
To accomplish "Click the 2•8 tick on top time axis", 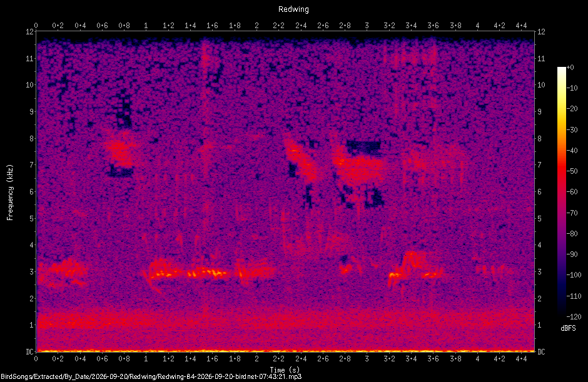I will pyautogui.click(x=345, y=26).
